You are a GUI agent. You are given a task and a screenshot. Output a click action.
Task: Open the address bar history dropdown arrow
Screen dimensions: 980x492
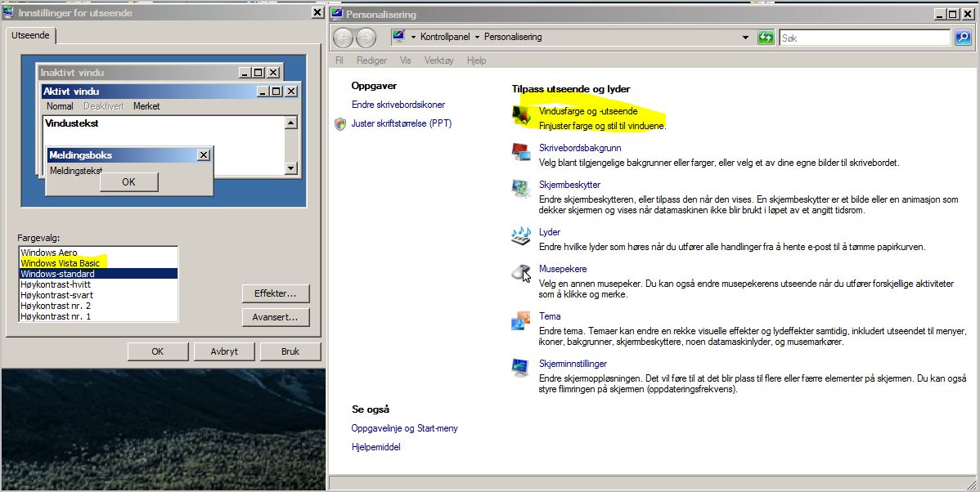[x=745, y=38]
